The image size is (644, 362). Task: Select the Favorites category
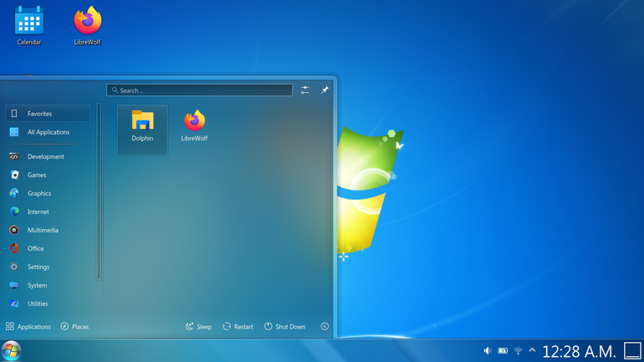pyautogui.click(x=48, y=113)
